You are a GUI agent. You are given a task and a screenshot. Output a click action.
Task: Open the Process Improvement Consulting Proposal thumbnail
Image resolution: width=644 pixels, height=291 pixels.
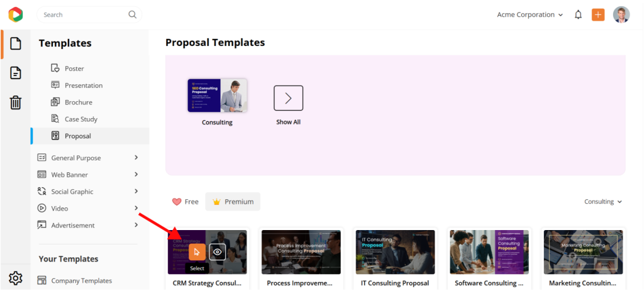click(301, 252)
